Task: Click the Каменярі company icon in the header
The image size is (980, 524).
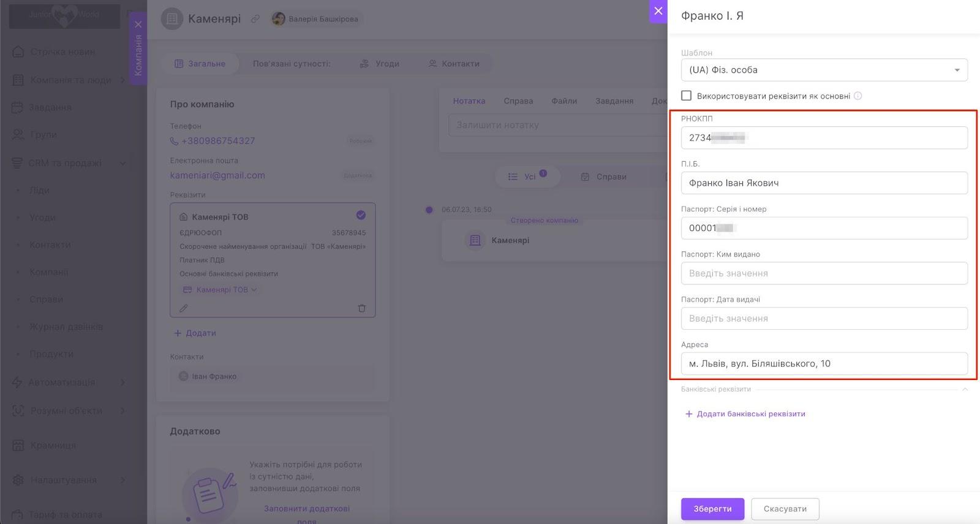Action: click(172, 19)
